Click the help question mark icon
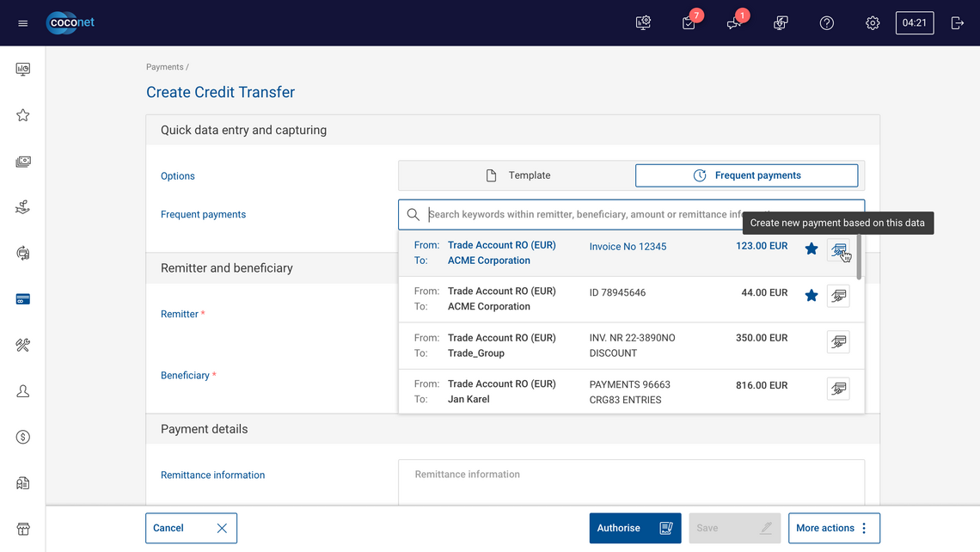The width and height of the screenshot is (980, 552). (x=827, y=23)
